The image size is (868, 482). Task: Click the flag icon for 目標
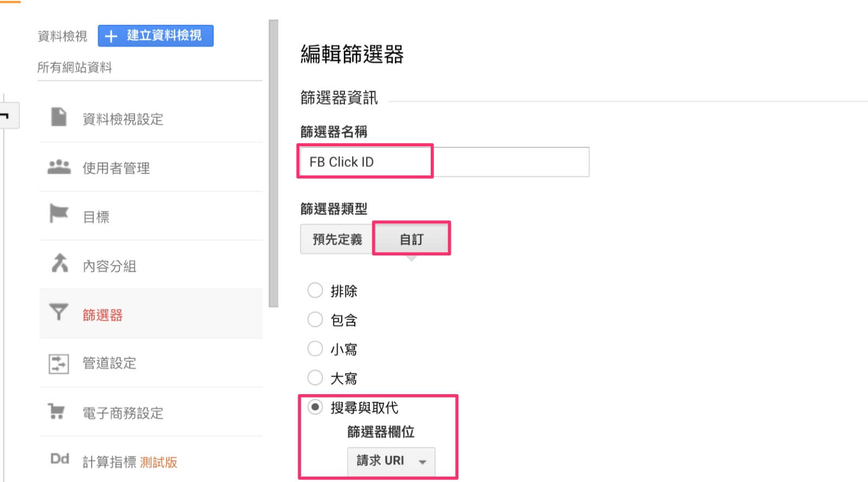[x=59, y=214]
